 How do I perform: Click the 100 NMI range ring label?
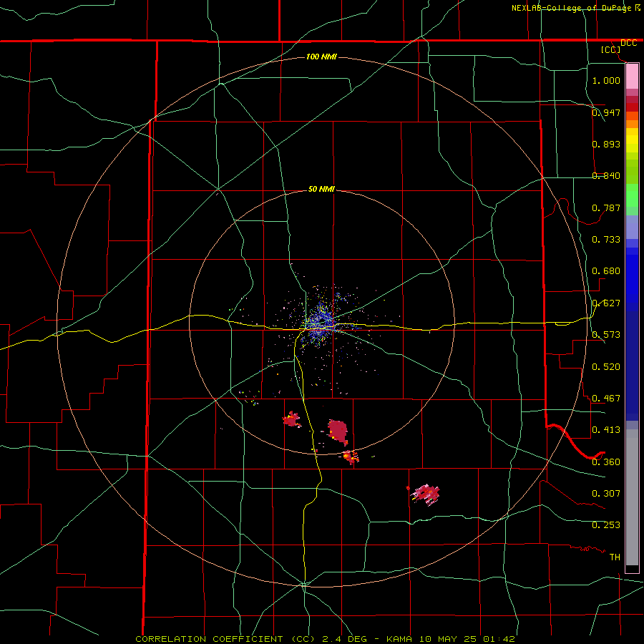[x=321, y=57]
